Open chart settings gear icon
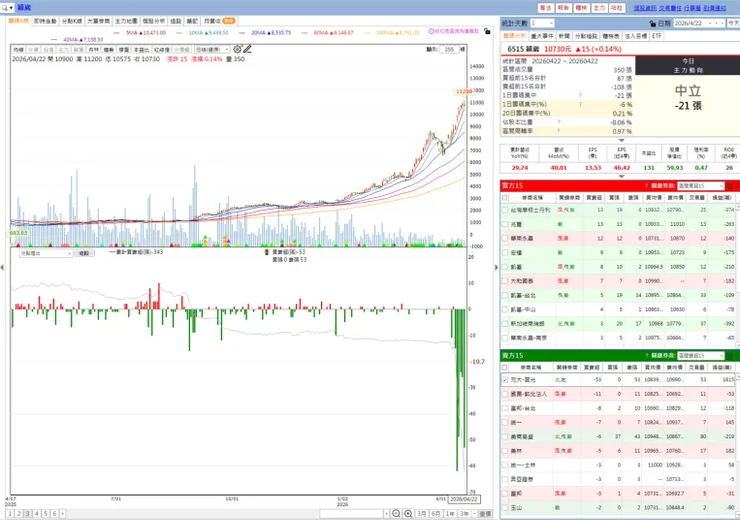The width and height of the screenshot is (740, 520). pyautogui.click(x=237, y=49)
